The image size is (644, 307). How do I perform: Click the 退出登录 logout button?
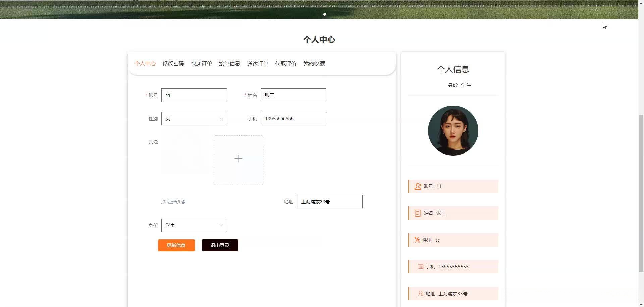click(220, 245)
